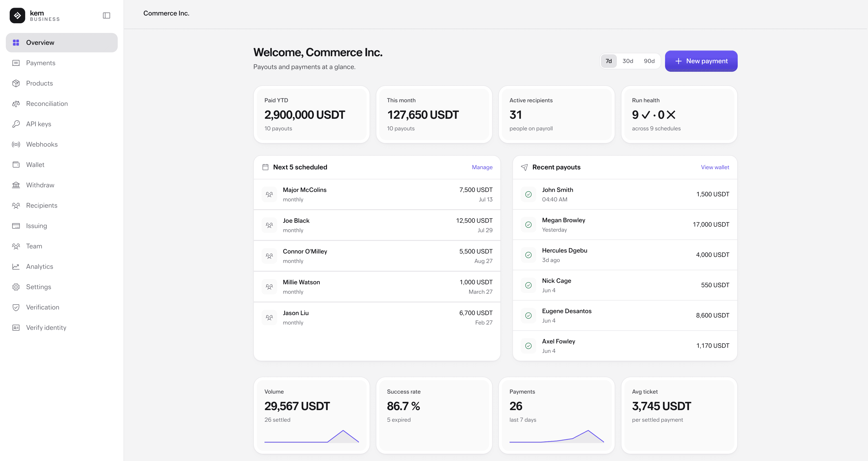The image size is (868, 461).
Task: Click the Issuing card icon
Action: [16, 226]
